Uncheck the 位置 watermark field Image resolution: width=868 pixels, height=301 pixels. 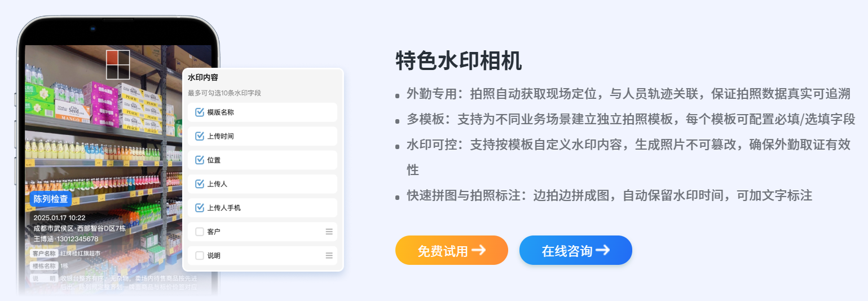click(199, 160)
